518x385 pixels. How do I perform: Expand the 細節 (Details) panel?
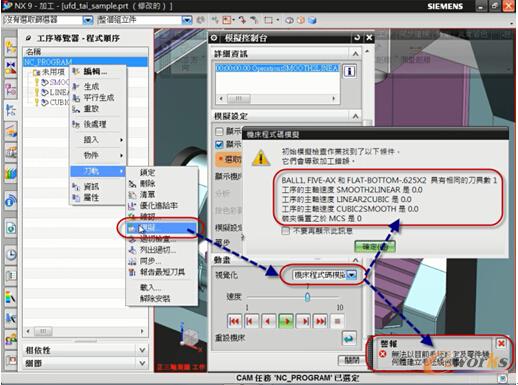click(142, 363)
